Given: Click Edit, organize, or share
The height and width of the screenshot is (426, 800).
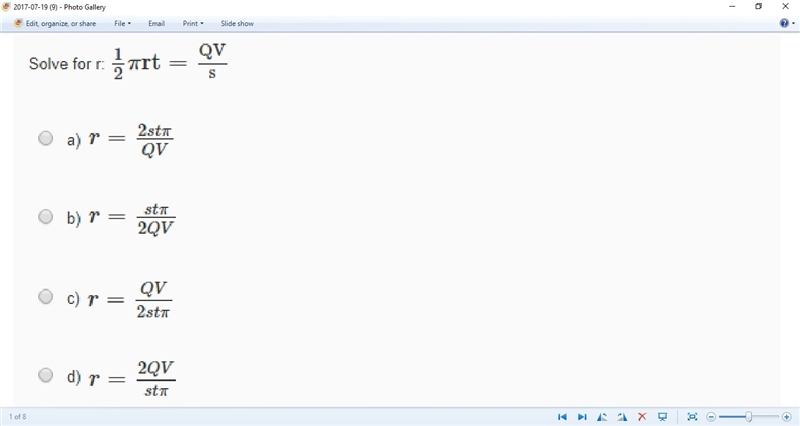Looking at the screenshot, I should [x=55, y=23].
